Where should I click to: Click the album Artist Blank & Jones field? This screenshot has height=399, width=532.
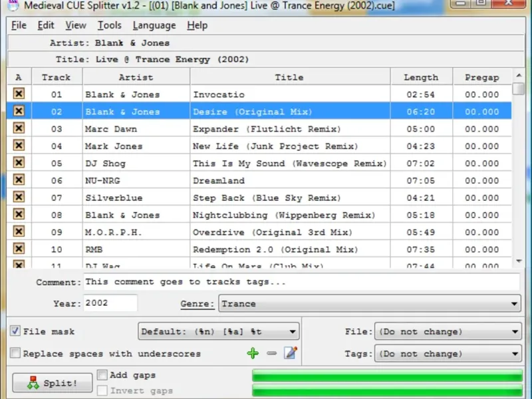(x=266, y=43)
